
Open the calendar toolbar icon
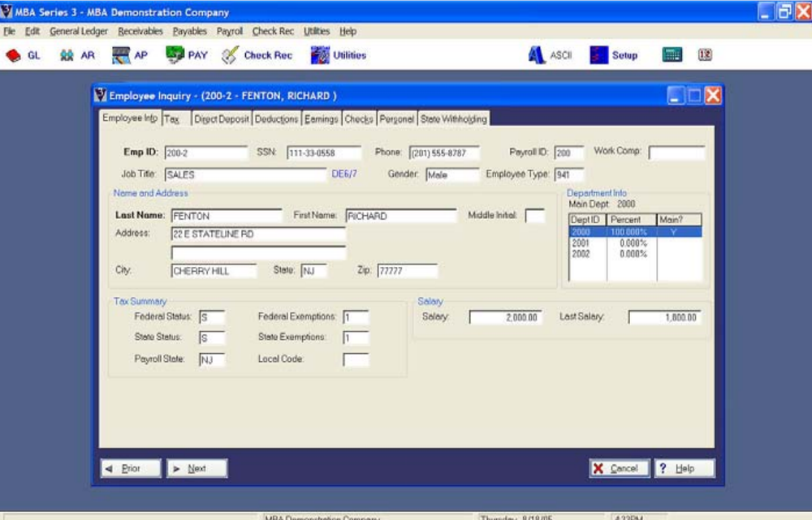tap(705, 55)
